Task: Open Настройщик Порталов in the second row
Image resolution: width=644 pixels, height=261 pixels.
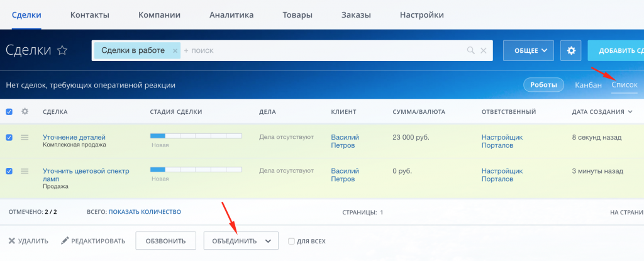Action: (502, 175)
